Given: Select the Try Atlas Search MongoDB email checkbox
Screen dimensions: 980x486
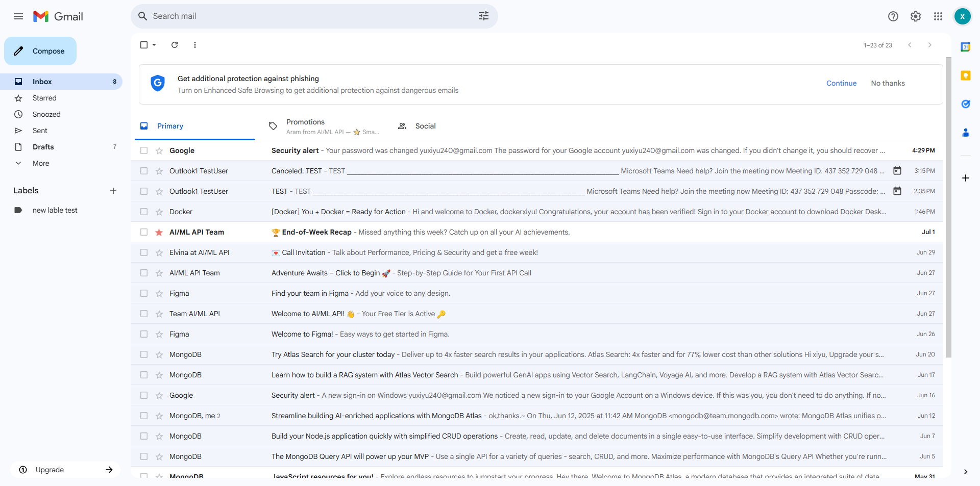Looking at the screenshot, I should [x=144, y=354].
